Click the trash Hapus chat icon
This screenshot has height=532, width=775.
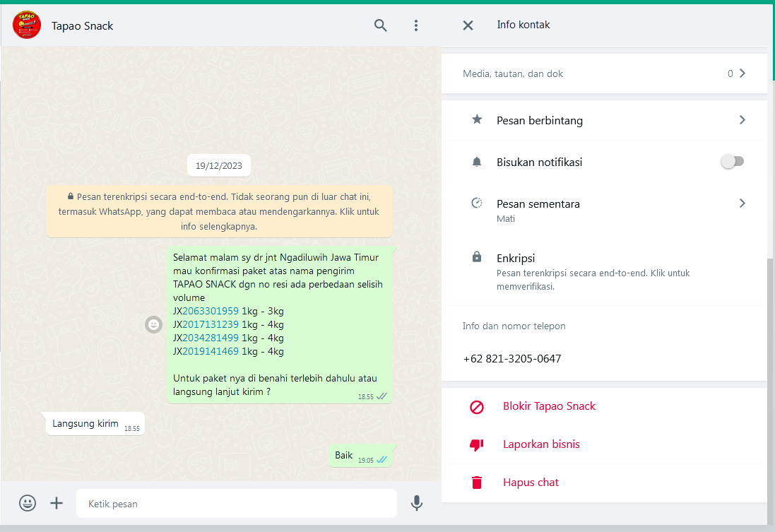click(477, 483)
